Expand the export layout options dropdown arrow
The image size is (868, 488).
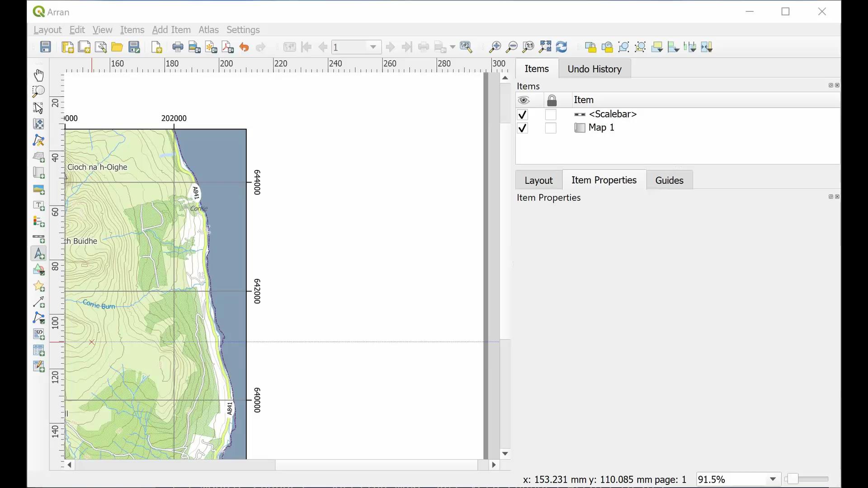tap(452, 47)
